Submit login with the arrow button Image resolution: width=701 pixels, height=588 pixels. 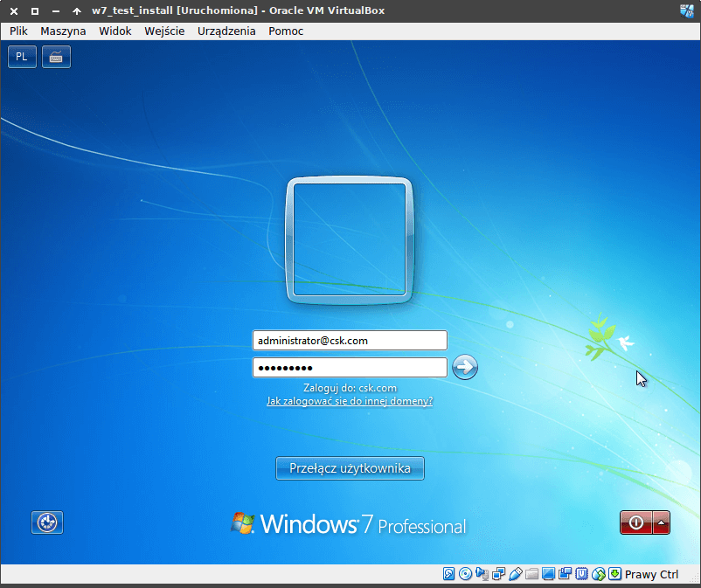coord(465,367)
